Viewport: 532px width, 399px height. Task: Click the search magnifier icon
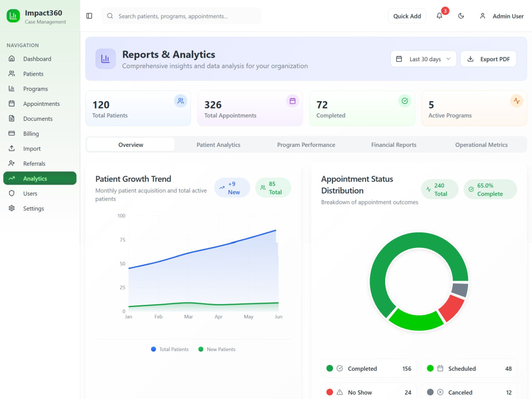coord(110,16)
